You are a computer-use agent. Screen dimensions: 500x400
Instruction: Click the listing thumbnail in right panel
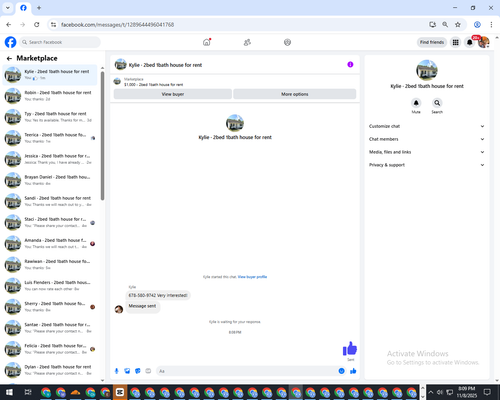tap(427, 70)
